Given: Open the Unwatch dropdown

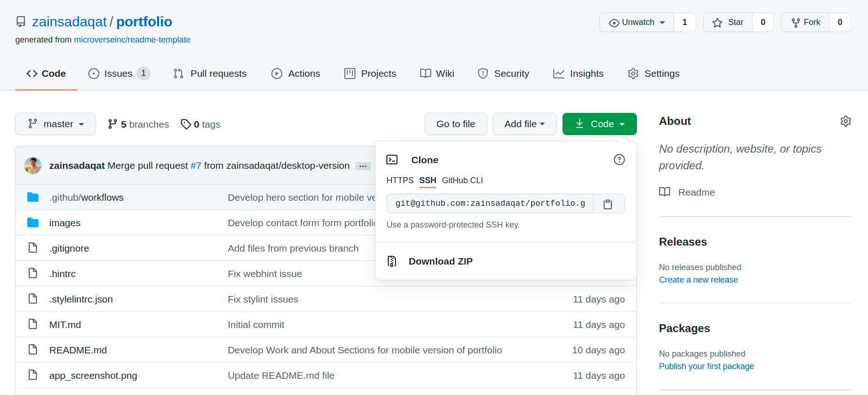Looking at the screenshot, I should [637, 22].
